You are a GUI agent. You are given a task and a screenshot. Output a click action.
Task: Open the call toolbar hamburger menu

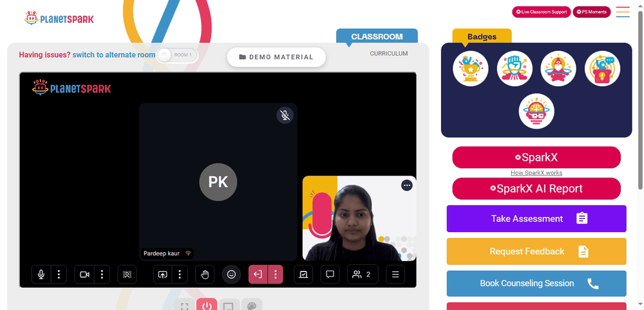click(x=395, y=275)
